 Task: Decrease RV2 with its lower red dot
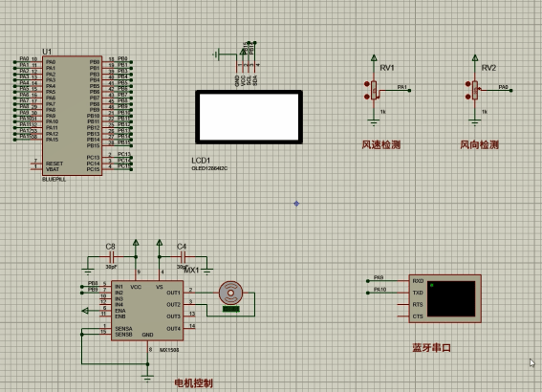point(467,97)
